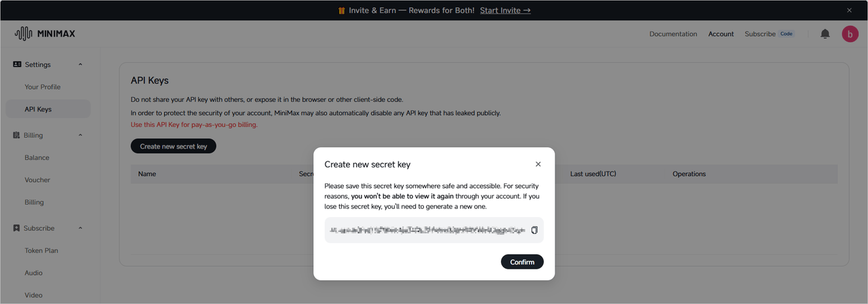This screenshot has width=868, height=304.
Task: Dismiss the Invite & Earn banner
Action: point(849,10)
